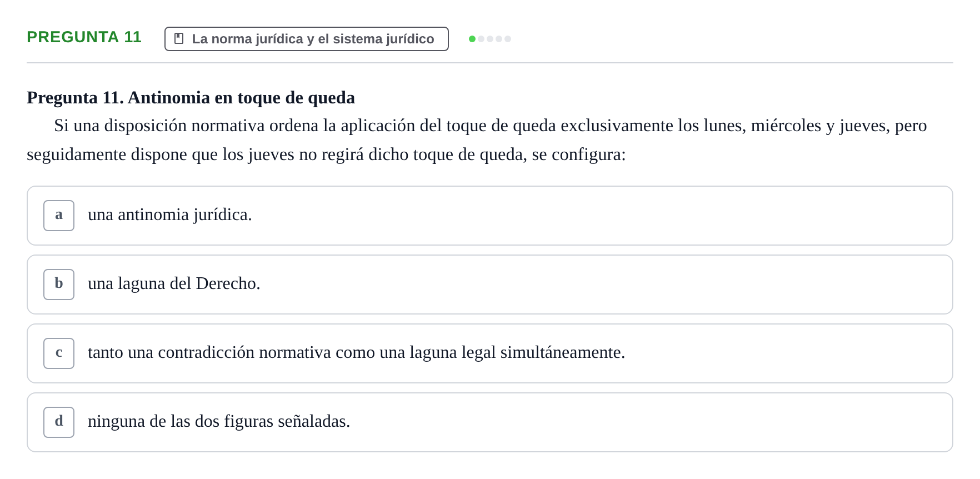Select option b 'una laguna del Derecho'
The height and width of the screenshot is (479, 980).
click(x=490, y=285)
